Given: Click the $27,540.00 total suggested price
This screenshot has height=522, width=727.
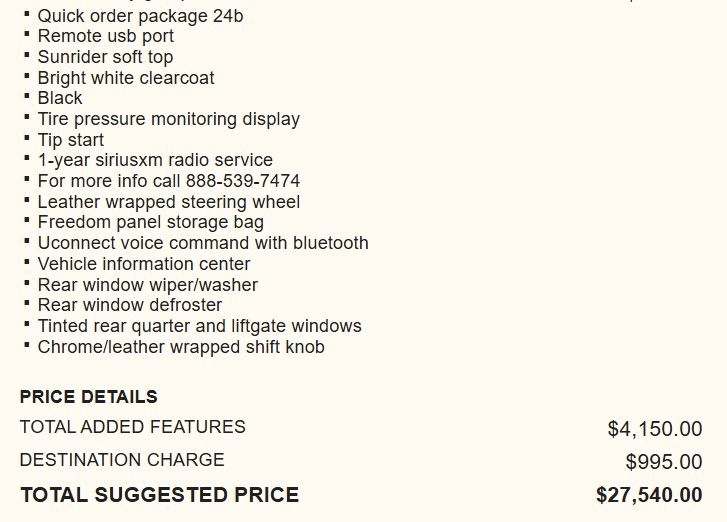Looking at the screenshot, I should 649,495.
